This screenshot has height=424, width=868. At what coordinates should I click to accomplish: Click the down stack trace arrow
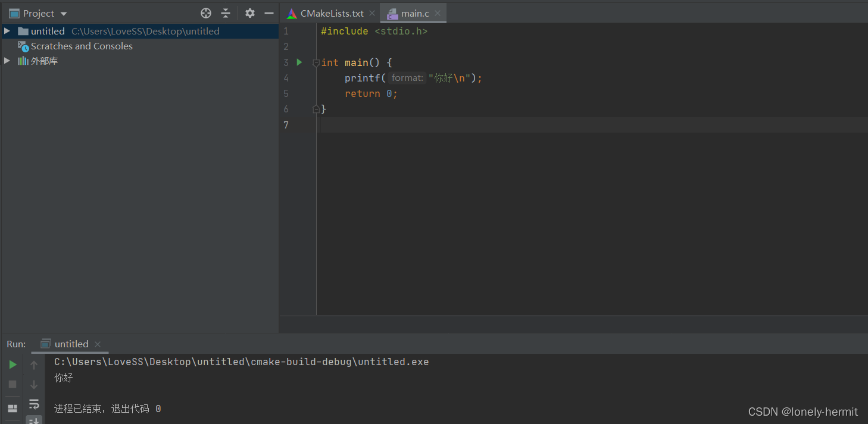[x=34, y=384]
